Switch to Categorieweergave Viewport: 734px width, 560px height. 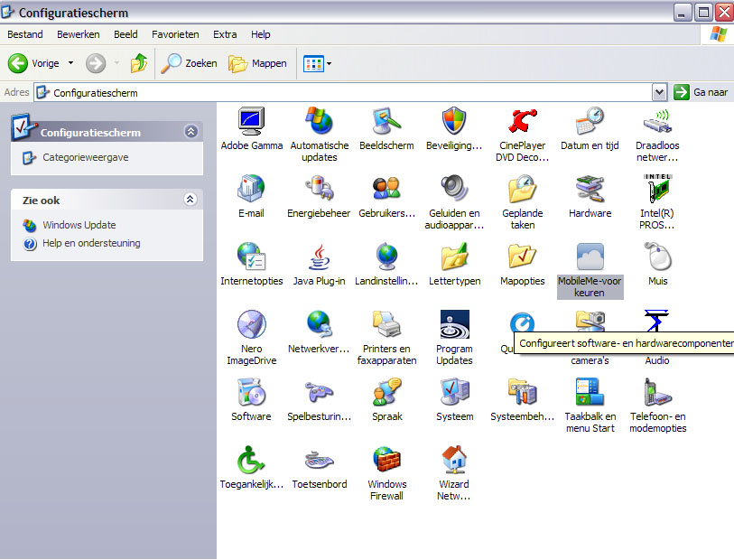(x=85, y=157)
